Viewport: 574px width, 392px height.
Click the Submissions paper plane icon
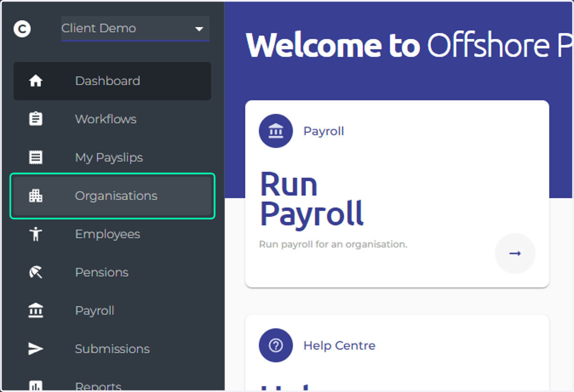36,348
